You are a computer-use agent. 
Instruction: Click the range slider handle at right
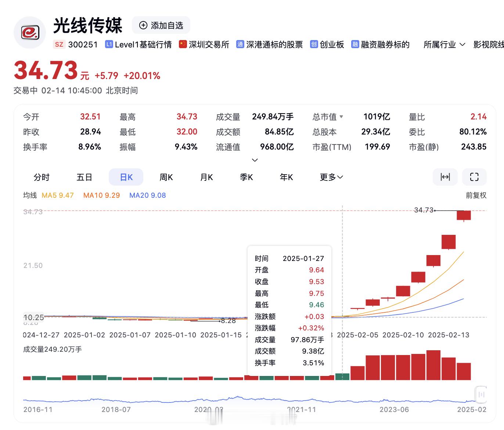click(x=481, y=395)
